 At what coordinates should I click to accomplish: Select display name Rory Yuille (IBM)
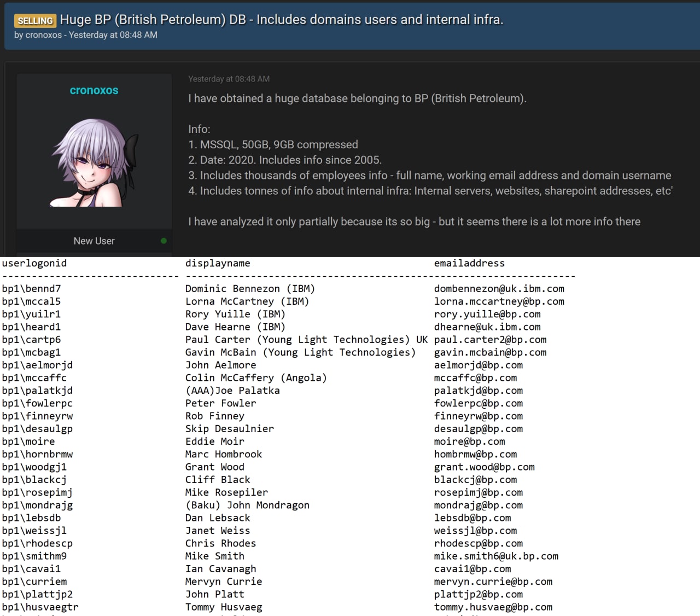pos(235,314)
